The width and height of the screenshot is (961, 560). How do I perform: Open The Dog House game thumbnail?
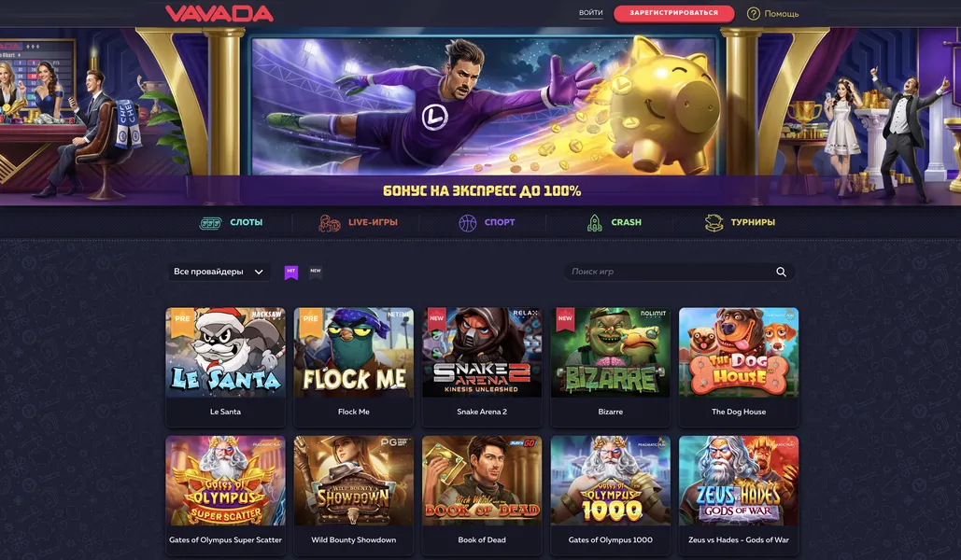coord(739,353)
